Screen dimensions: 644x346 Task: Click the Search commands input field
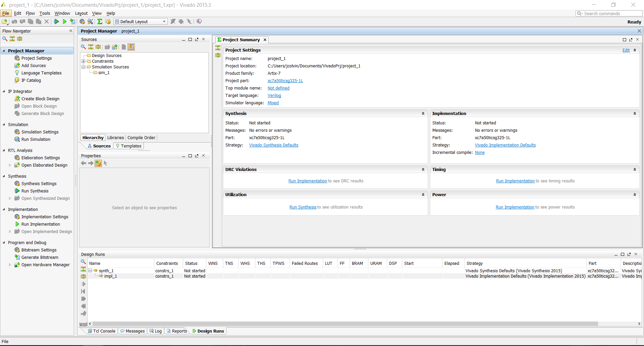[609, 13]
